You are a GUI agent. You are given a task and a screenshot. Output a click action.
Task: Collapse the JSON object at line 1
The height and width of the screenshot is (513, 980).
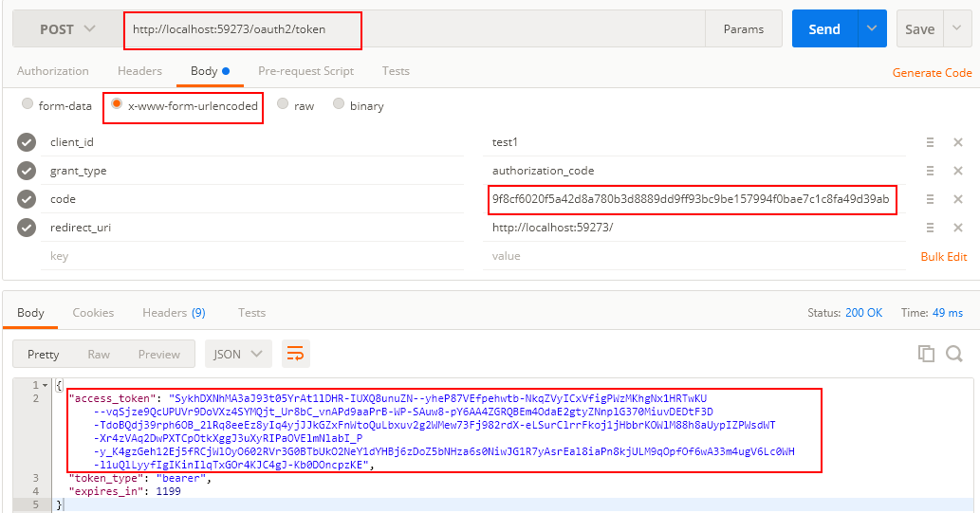(45, 386)
